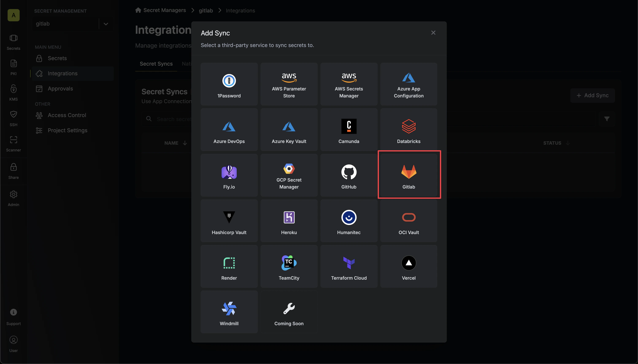Image resolution: width=638 pixels, height=364 pixels.
Task: Sort table by Status column
Action: point(556,143)
